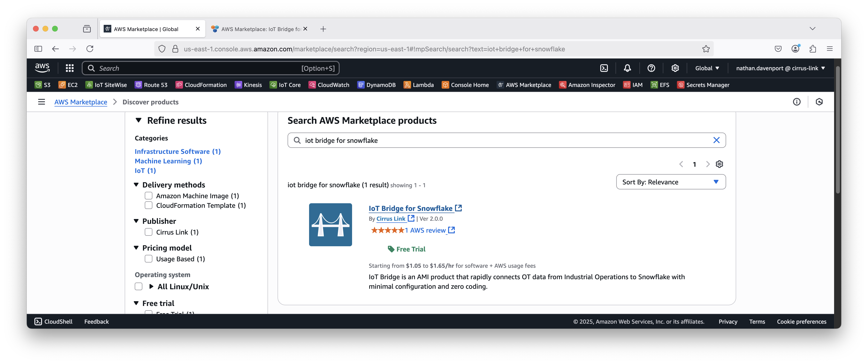
Task: Check the Cirrus Link publisher filter
Action: point(149,232)
